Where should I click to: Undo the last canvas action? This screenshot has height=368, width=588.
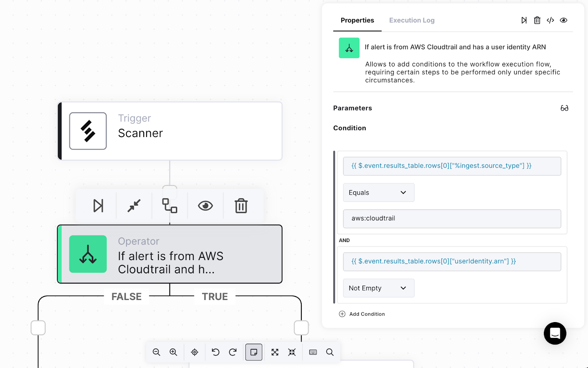[x=216, y=352]
